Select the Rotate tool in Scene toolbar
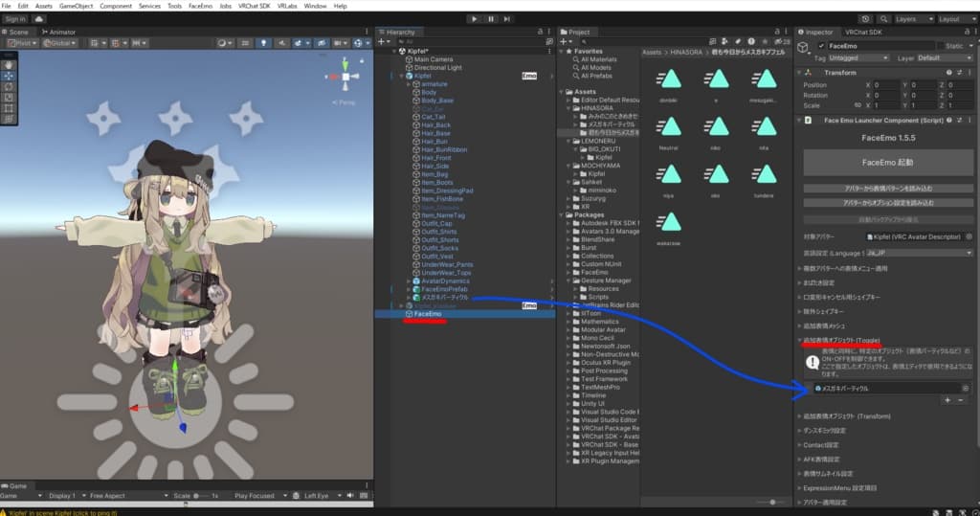Screen dimensions: 980x516 click(x=9, y=86)
